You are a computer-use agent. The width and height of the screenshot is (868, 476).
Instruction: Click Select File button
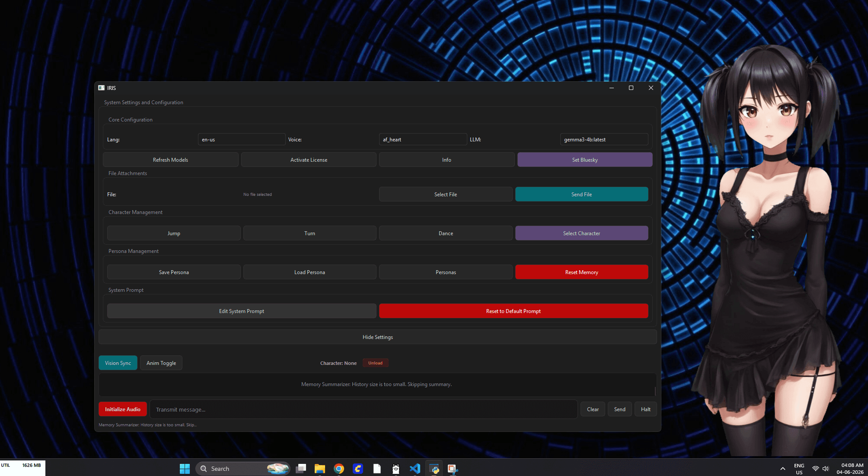pos(446,194)
